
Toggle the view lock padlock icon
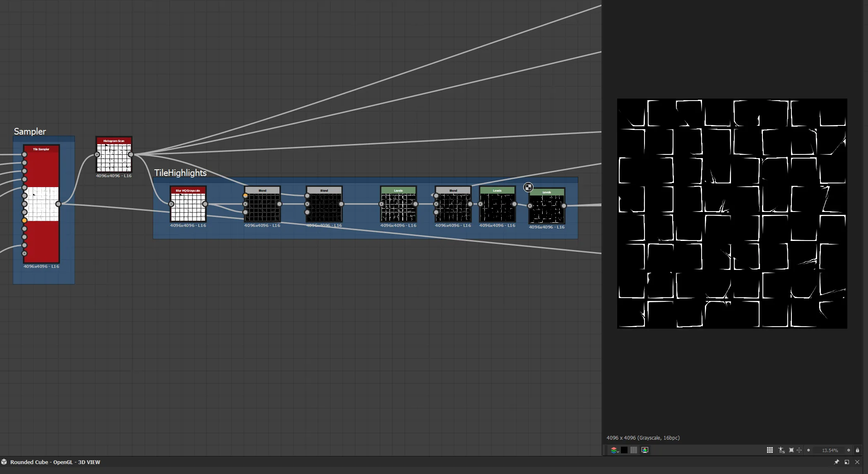coord(858,450)
